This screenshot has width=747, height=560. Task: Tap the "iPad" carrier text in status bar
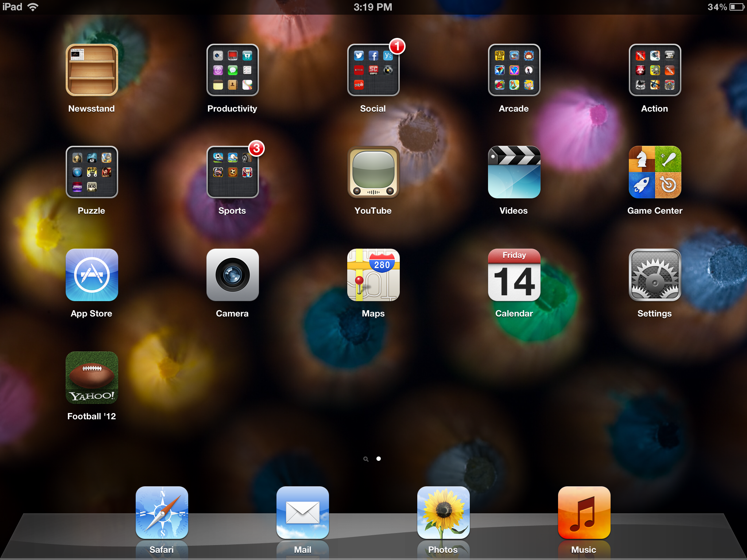(x=12, y=7)
